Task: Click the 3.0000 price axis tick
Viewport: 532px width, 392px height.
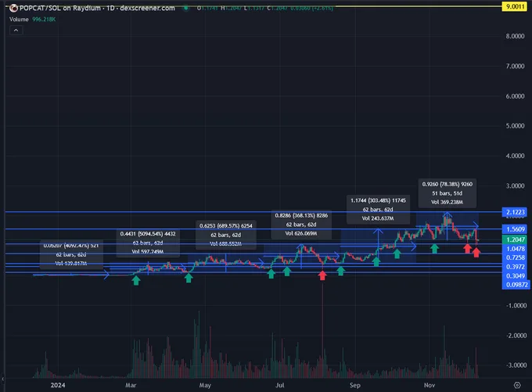Action: point(515,185)
